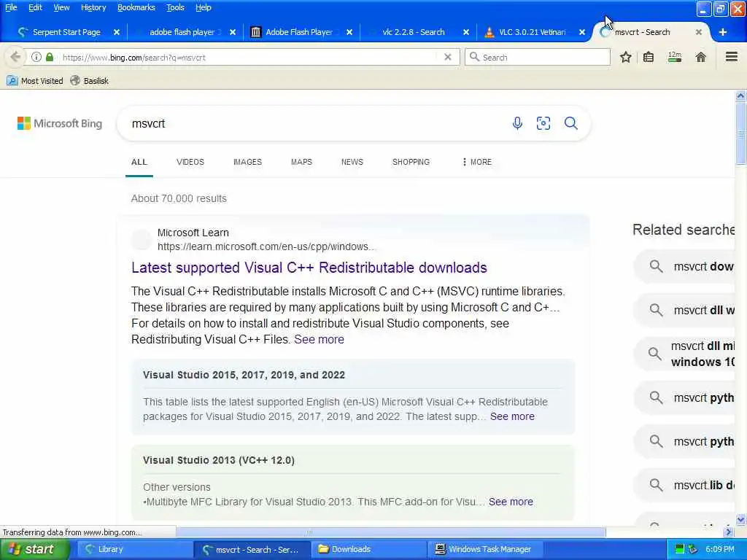Open the View menu
Image resolution: width=747 pixels, height=560 pixels.
tap(61, 7)
